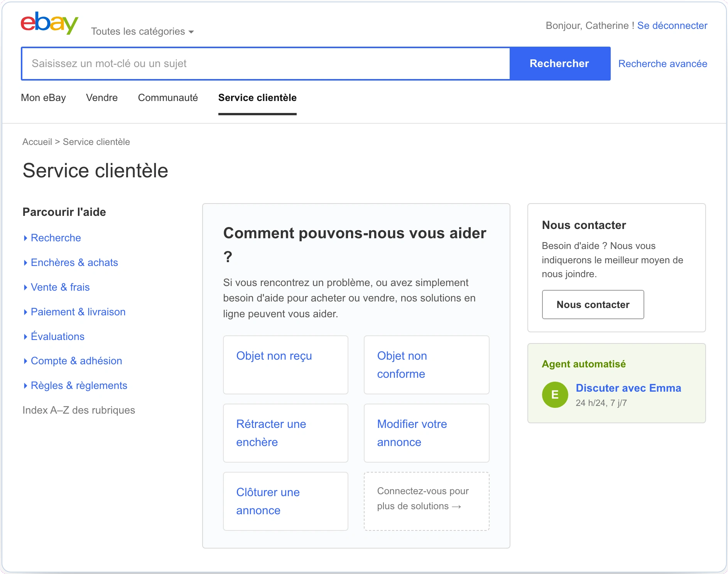
Task: Open the Évaluations help link
Action: tap(57, 337)
